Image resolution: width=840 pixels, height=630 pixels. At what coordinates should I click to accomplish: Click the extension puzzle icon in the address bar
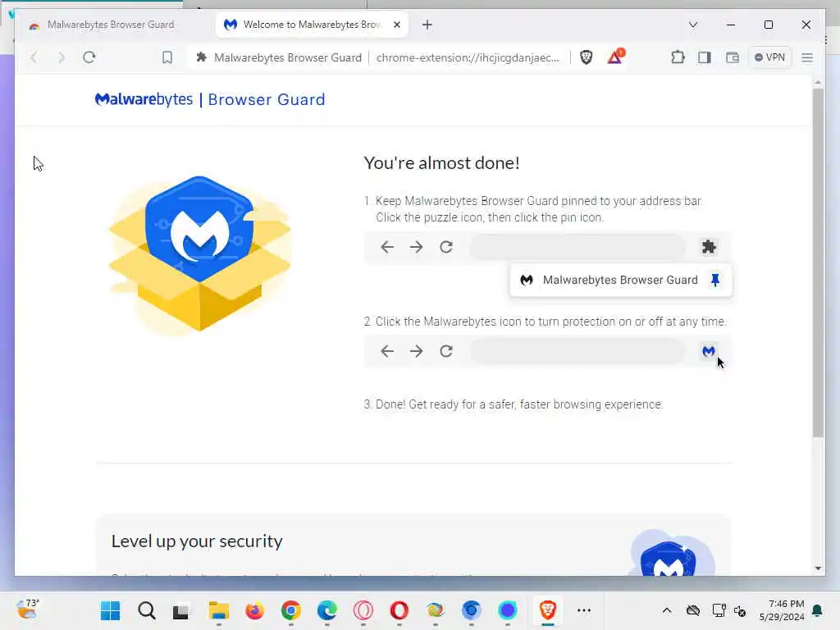[x=202, y=57]
